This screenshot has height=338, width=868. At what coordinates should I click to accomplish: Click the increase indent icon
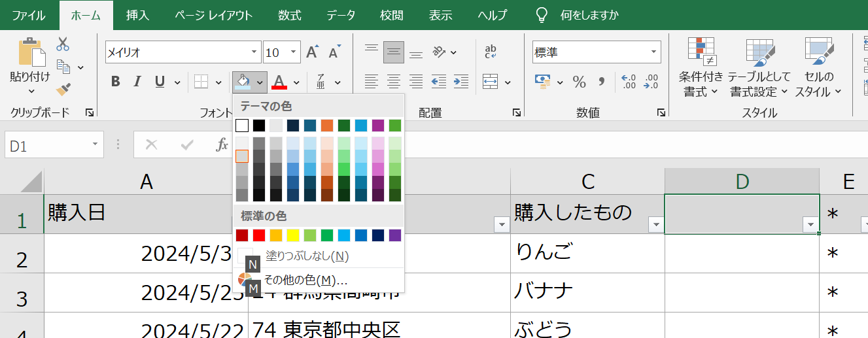[460, 82]
